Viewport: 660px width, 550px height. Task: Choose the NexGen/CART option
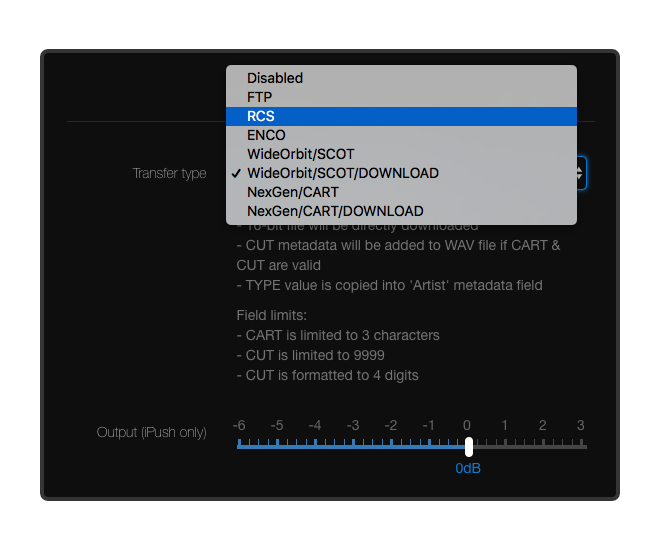(293, 192)
